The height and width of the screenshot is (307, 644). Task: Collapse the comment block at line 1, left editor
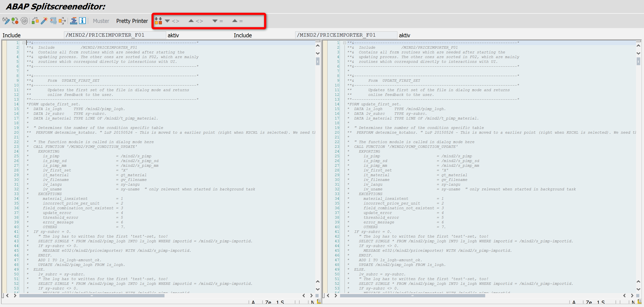click(24, 43)
